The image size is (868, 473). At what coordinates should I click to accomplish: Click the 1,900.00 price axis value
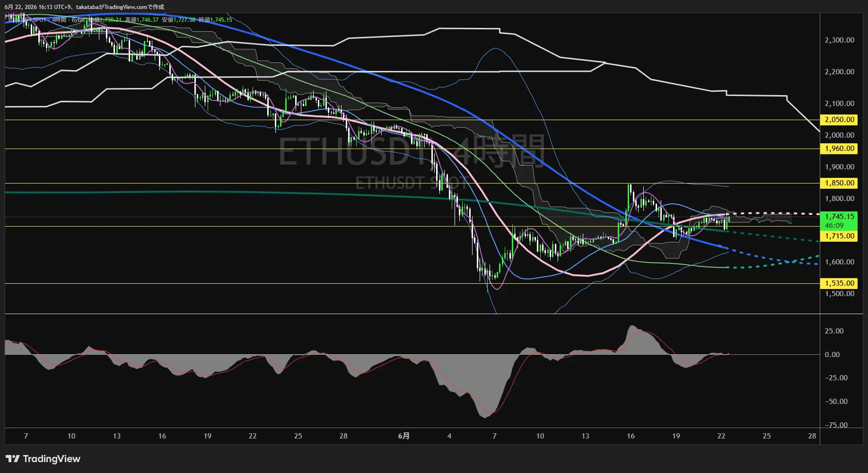click(839, 167)
